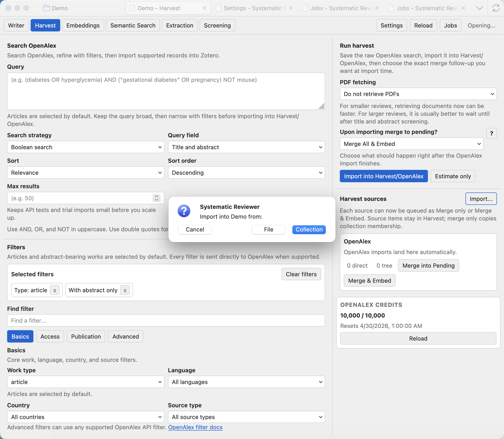Screen dimensions: 504x439
Task: Open the Sort order Descending dropdown
Action: pos(246,173)
